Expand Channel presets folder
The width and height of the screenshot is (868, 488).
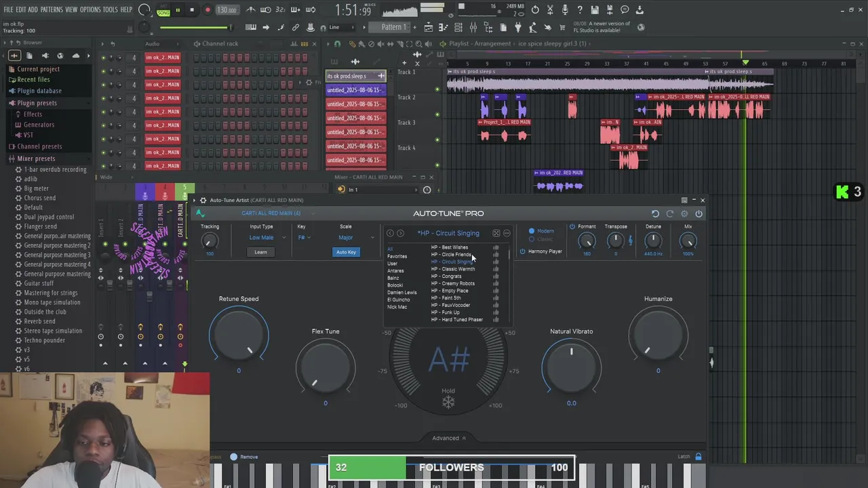(39, 146)
